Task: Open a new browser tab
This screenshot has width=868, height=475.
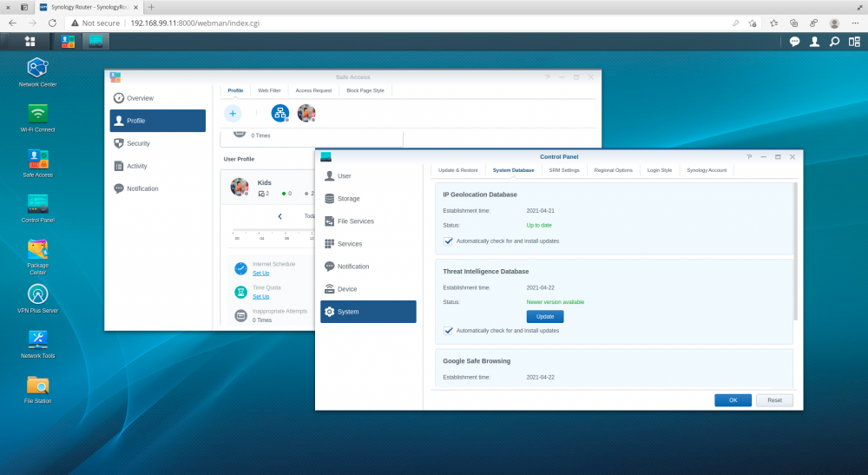Action: (x=151, y=7)
